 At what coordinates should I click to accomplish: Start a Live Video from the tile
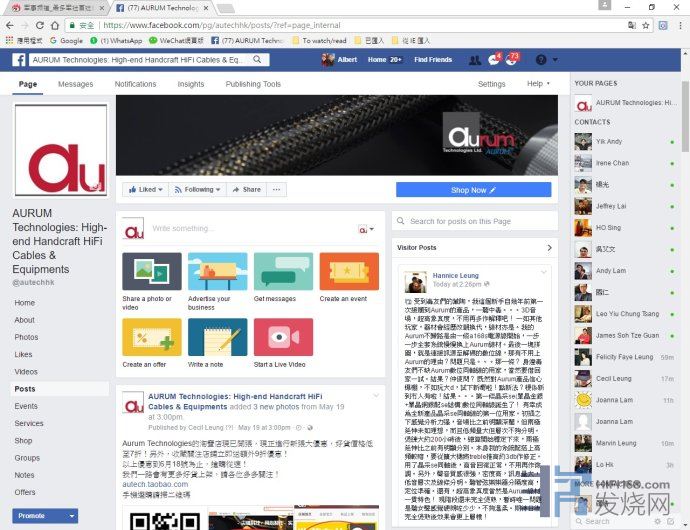point(283,338)
